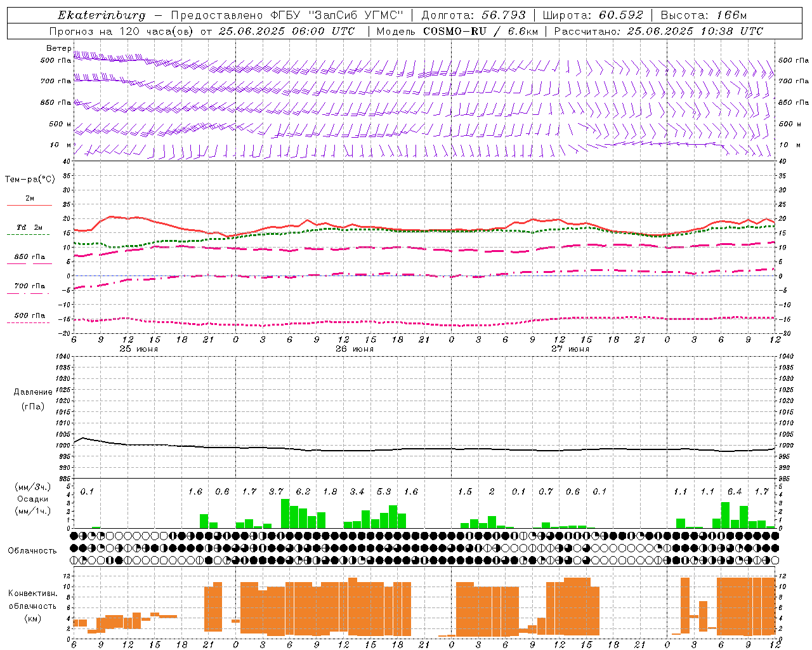Click the 3.4 precipitation value
The image size is (812, 650).
click(x=357, y=492)
